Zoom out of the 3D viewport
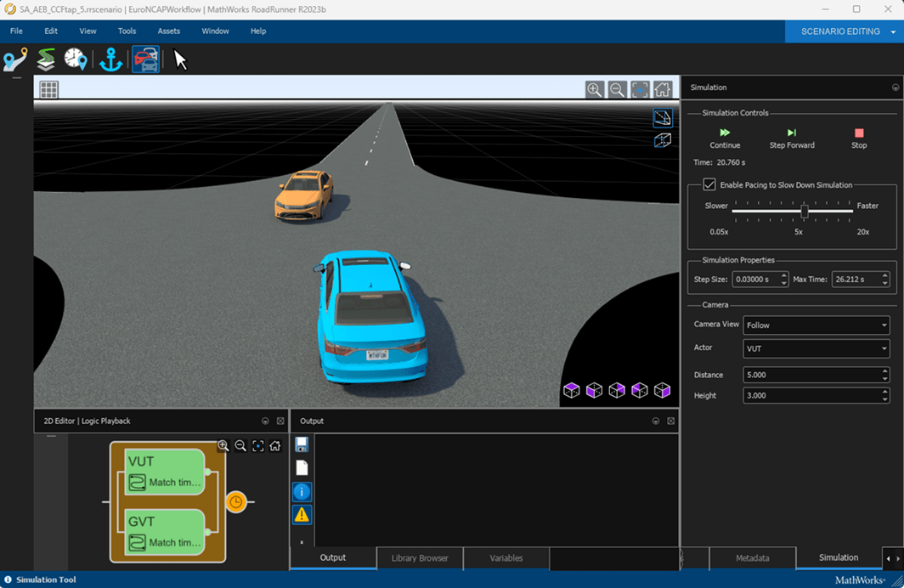Image resolution: width=904 pixels, height=588 pixels. (x=617, y=89)
